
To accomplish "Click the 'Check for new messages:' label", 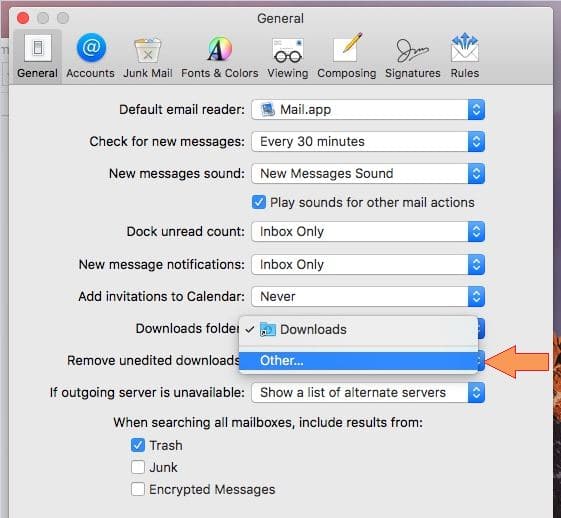I will pos(167,142).
